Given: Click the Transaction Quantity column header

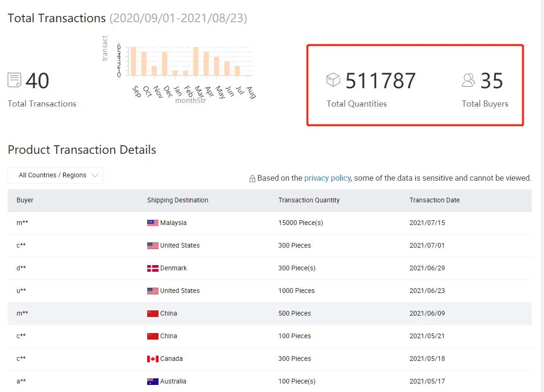Looking at the screenshot, I should 309,200.
